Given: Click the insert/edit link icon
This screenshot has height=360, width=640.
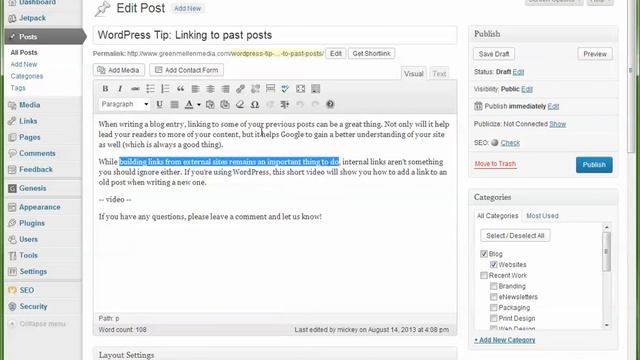Looking at the screenshot, I should [x=240, y=89].
